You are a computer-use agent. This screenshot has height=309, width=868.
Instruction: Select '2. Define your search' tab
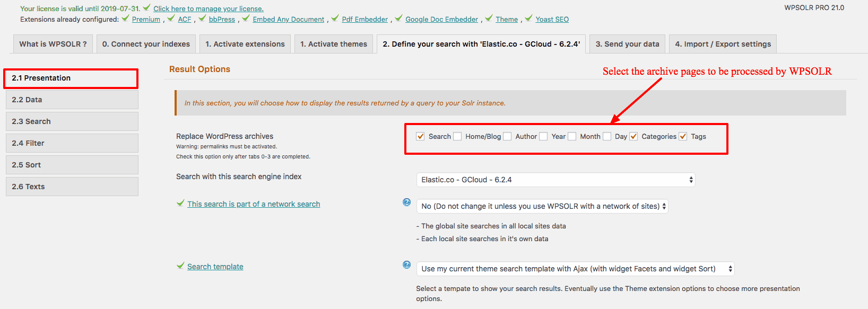click(481, 44)
